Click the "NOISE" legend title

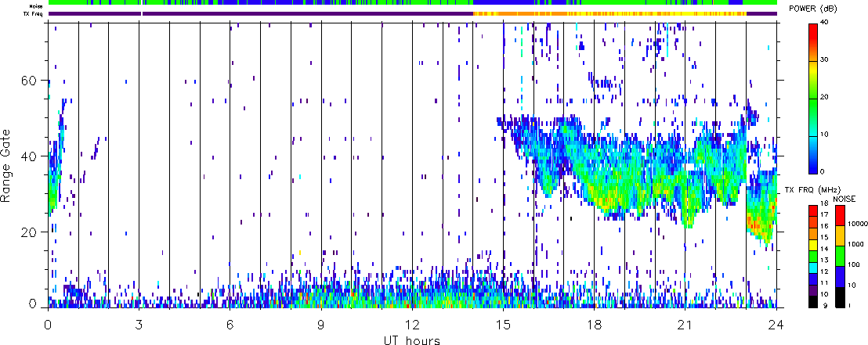pyautogui.click(x=844, y=199)
